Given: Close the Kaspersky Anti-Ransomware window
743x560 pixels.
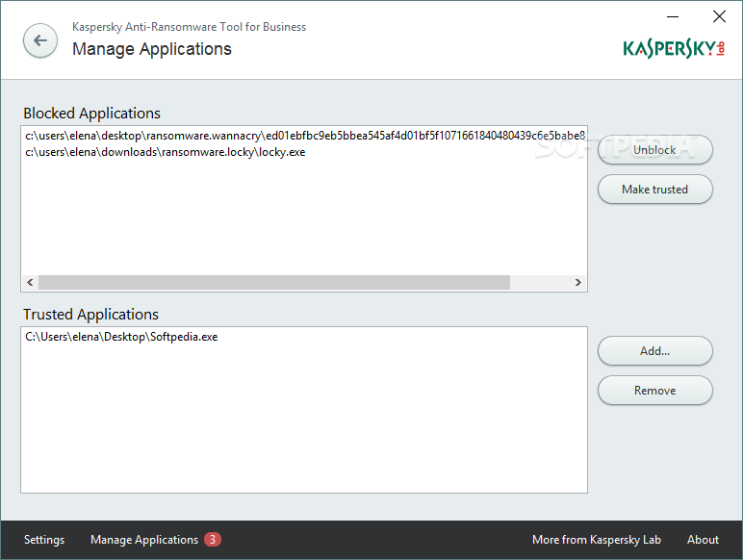Looking at the screenshot, I should (x=719, y=16).
